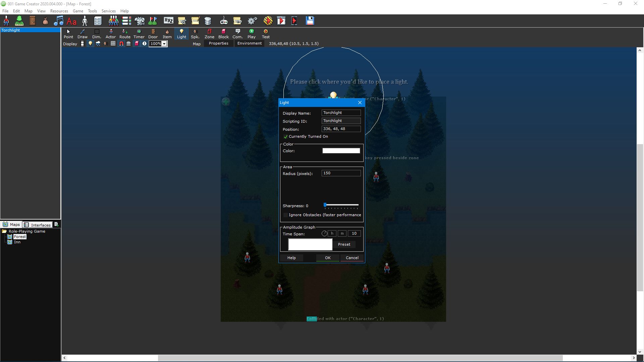Select the Block tool
The width and height of the screenshot is (644, 362).
tap(223, 34)
